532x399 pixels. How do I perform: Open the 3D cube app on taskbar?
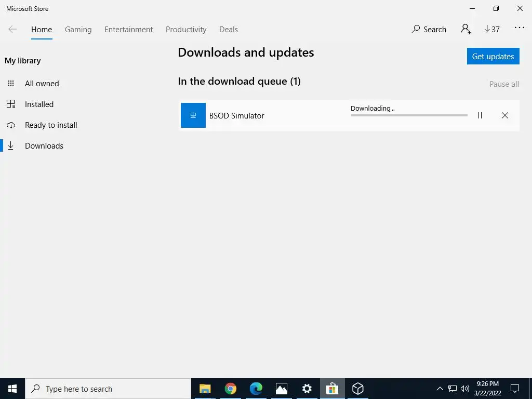357,389
